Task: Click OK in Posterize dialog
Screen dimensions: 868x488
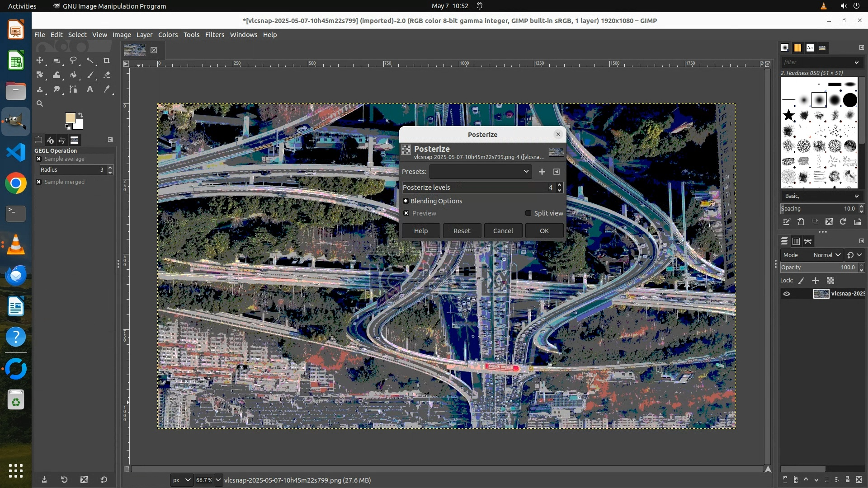Action: 544,231
